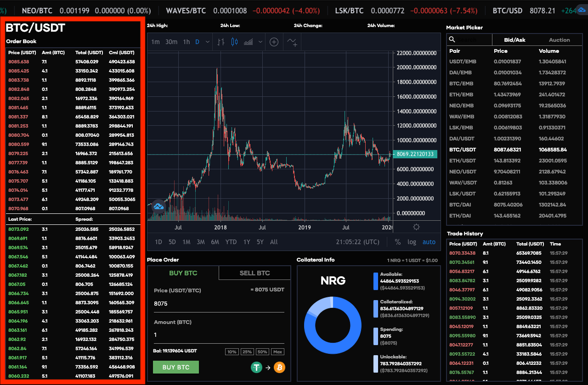Switch to the BUY BTC tab
This screenshot has width=588, height=385.
[183, 273]
